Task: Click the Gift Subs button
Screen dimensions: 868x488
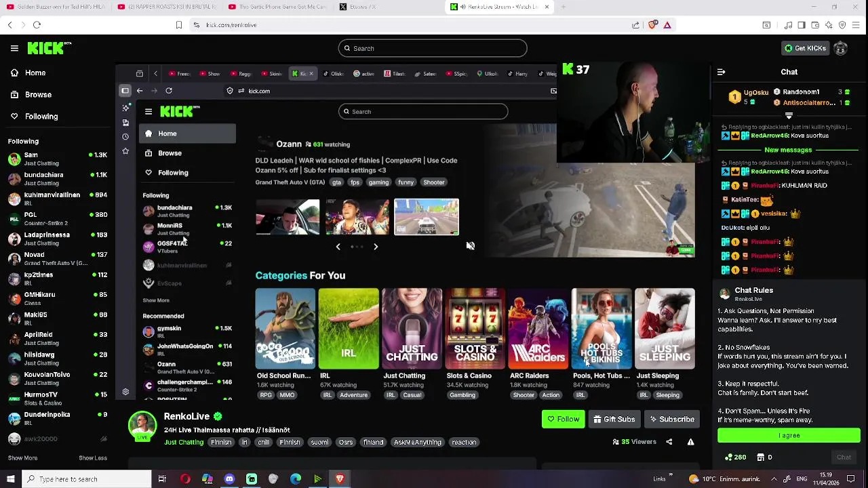Action: 614,420
